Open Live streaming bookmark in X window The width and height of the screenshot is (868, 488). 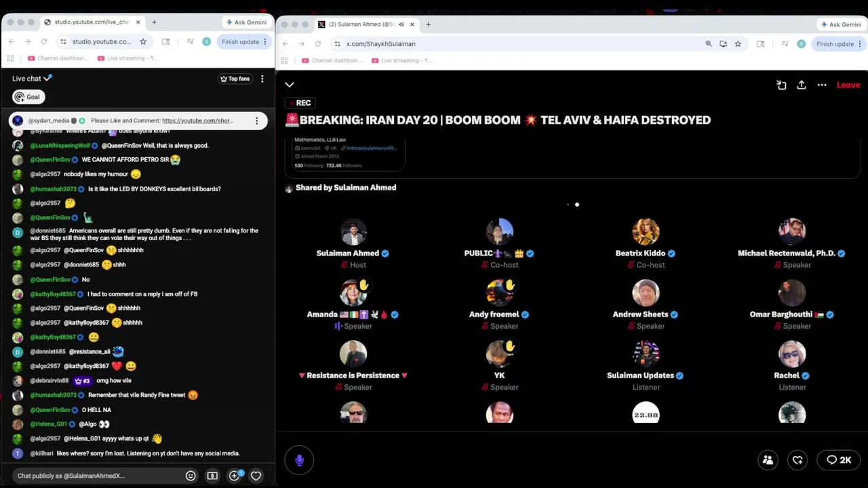click(401, 60)
